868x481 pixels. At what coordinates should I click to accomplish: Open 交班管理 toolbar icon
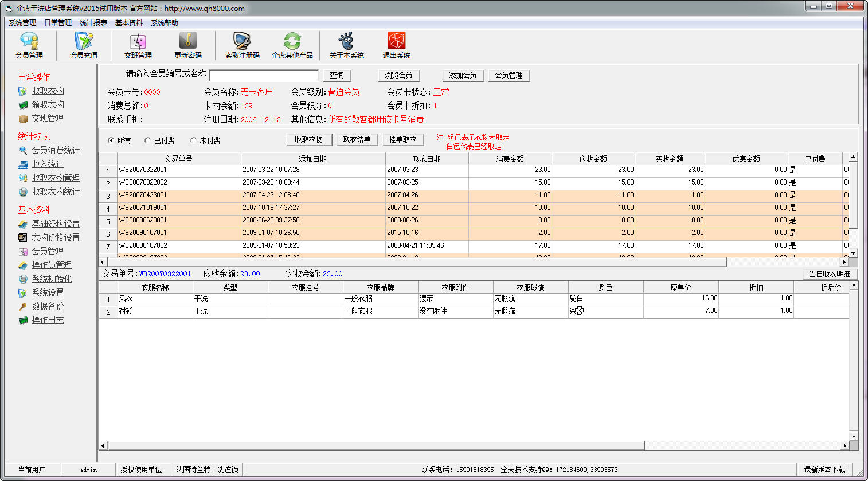click(138, 41)
